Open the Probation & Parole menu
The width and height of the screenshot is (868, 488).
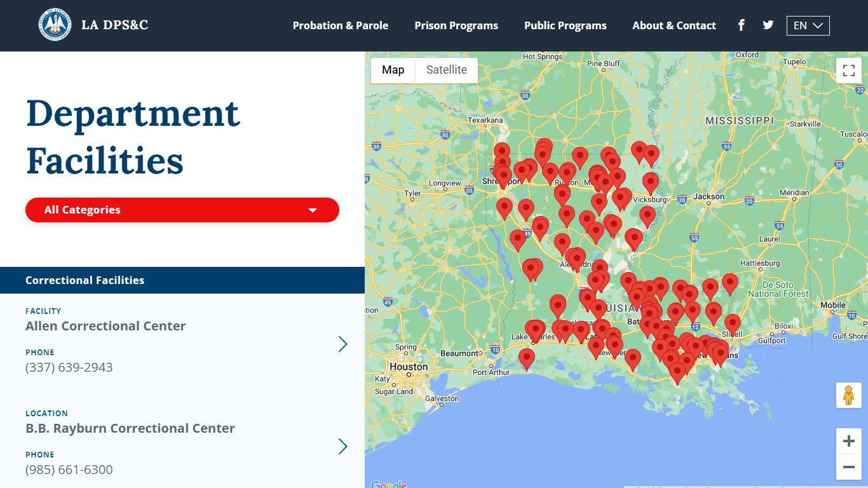click(x=341, y=25)
